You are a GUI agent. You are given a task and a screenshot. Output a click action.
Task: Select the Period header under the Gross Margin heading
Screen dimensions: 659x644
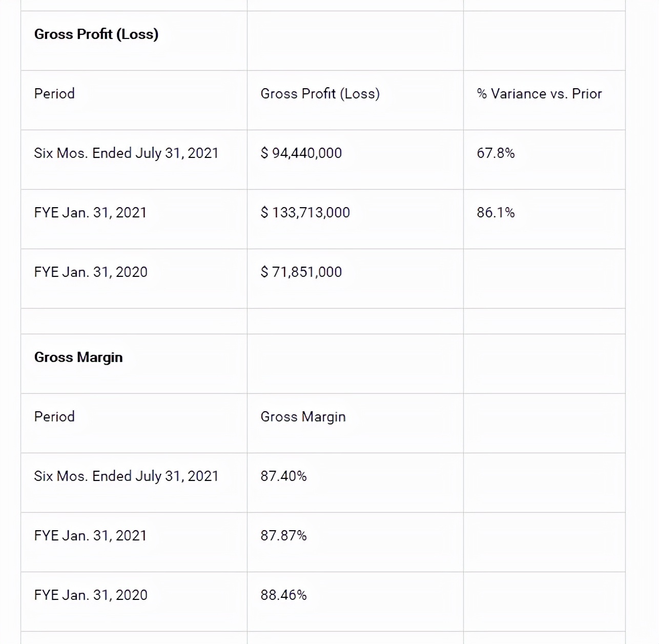[54, 417]
